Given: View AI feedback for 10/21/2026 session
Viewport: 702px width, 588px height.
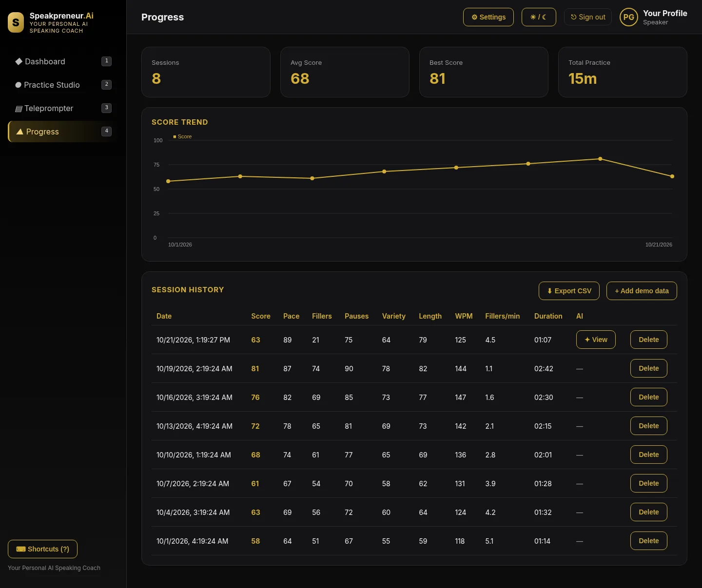Looking at the screenshot, I should 596,340.
